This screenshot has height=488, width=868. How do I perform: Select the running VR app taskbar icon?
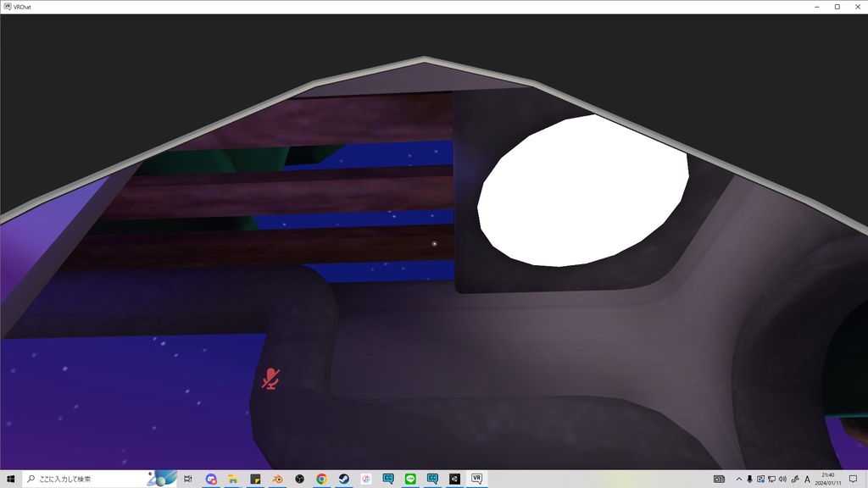pos(476,479)
